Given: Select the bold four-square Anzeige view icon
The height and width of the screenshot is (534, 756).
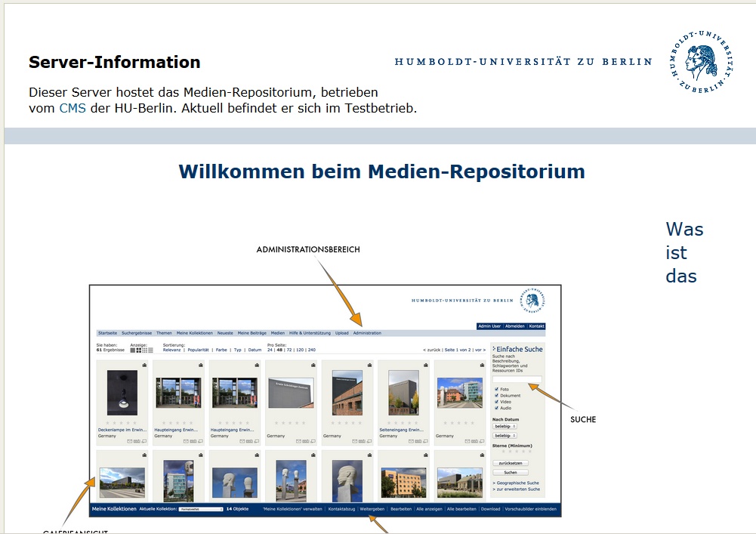Looking at the screenshot, I should click(139, 350).
